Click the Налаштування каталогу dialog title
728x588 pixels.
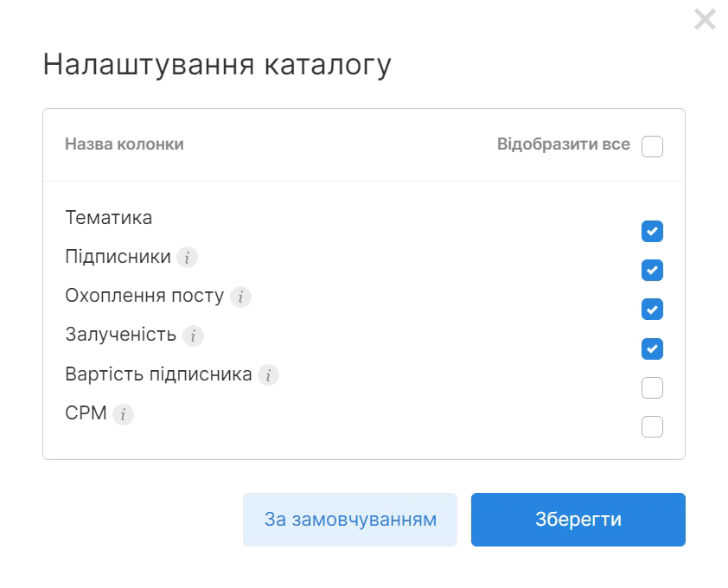point(219,62)
